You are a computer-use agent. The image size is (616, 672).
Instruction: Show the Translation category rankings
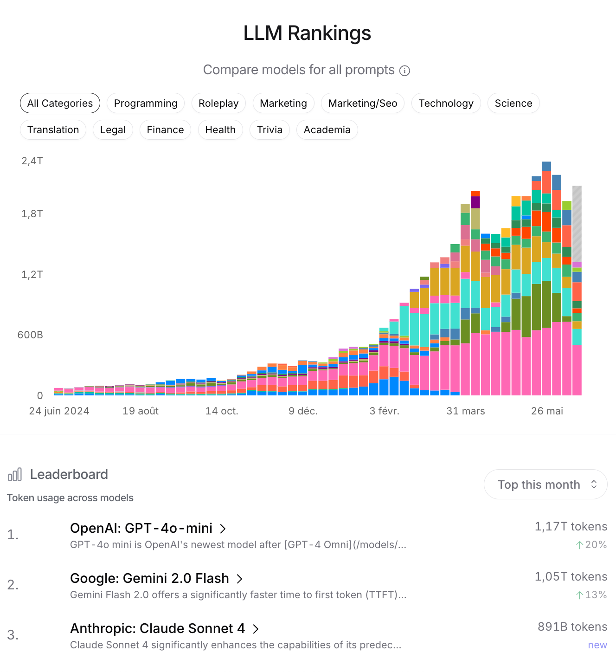tap(53, 129)
